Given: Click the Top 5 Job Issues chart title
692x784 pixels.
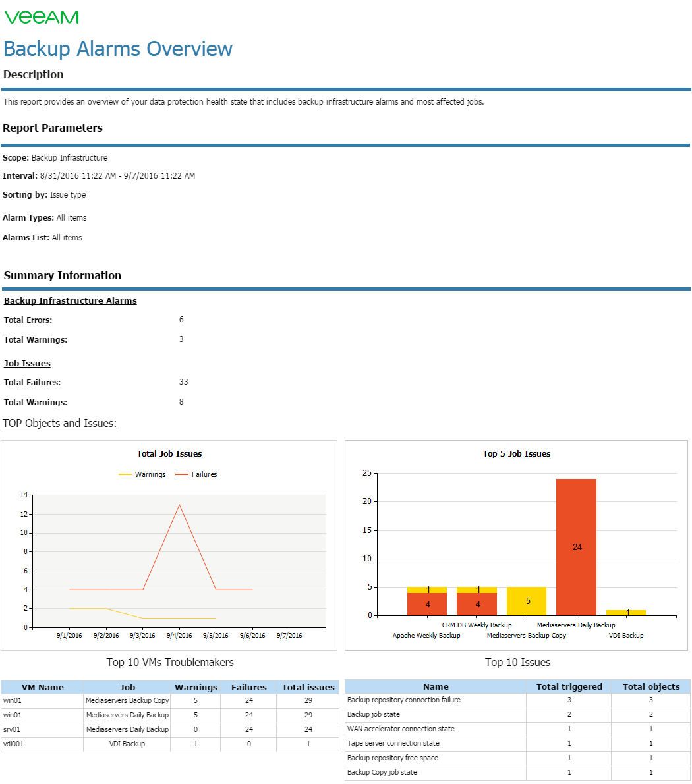Looking at the screenshot, I should click(517, 454).
